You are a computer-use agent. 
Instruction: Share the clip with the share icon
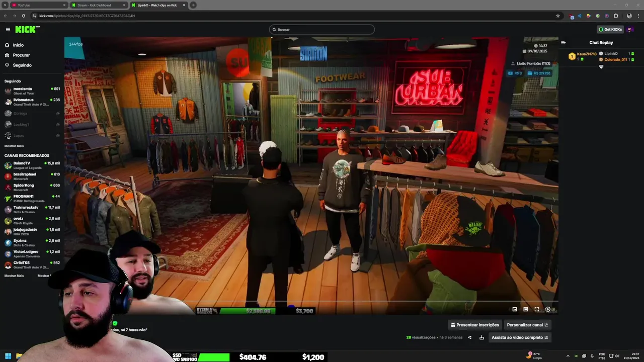point(470,337)
